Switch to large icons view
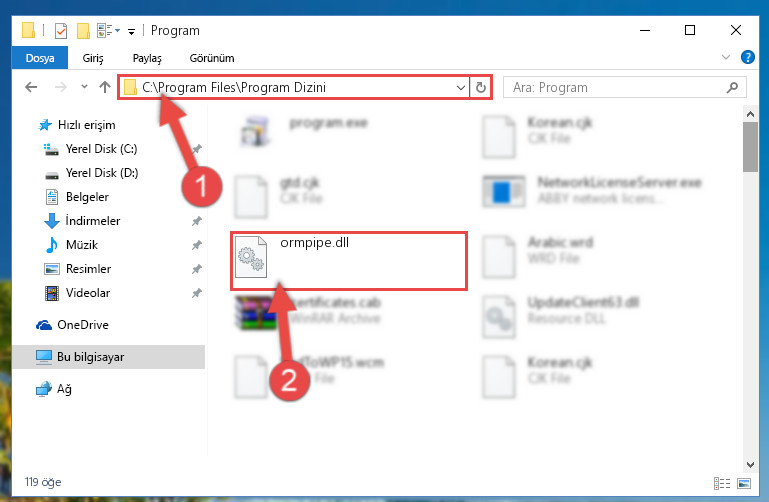This screenshot has width=769, height=502. click(x=744, y=483)
